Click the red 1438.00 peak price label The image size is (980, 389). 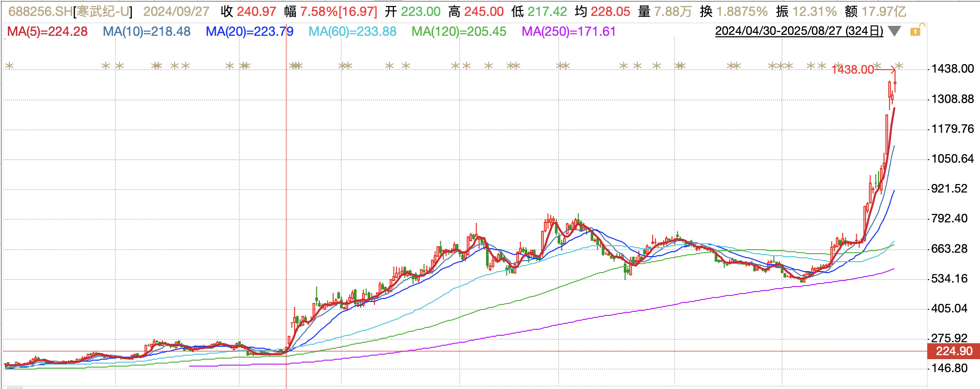853,70
